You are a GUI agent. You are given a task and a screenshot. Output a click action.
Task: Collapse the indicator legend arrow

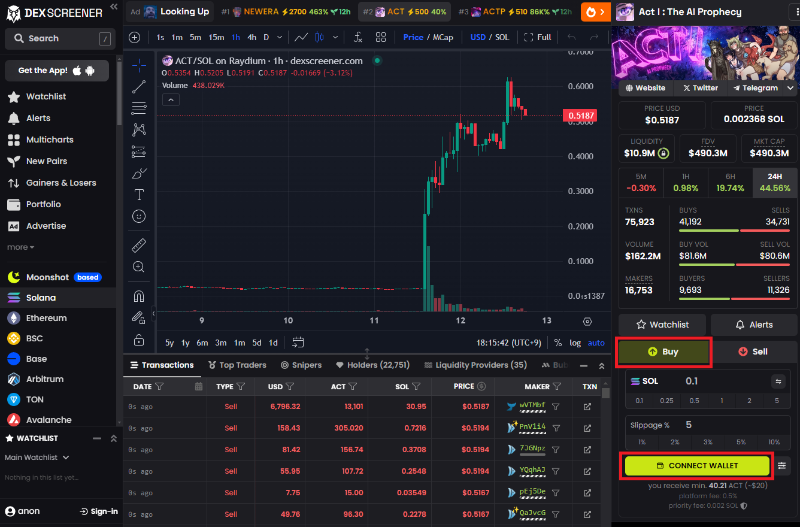click(x=171, y=100)
